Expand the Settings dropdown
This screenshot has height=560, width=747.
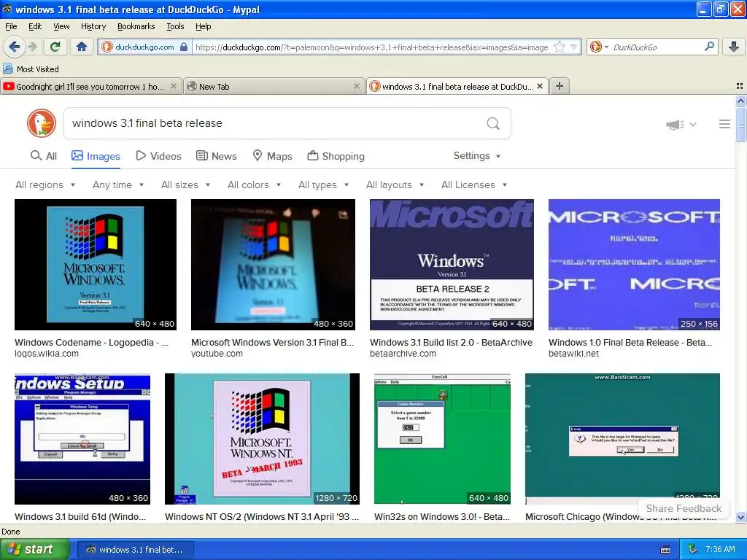pyautogui.click(x=477, y=156)
